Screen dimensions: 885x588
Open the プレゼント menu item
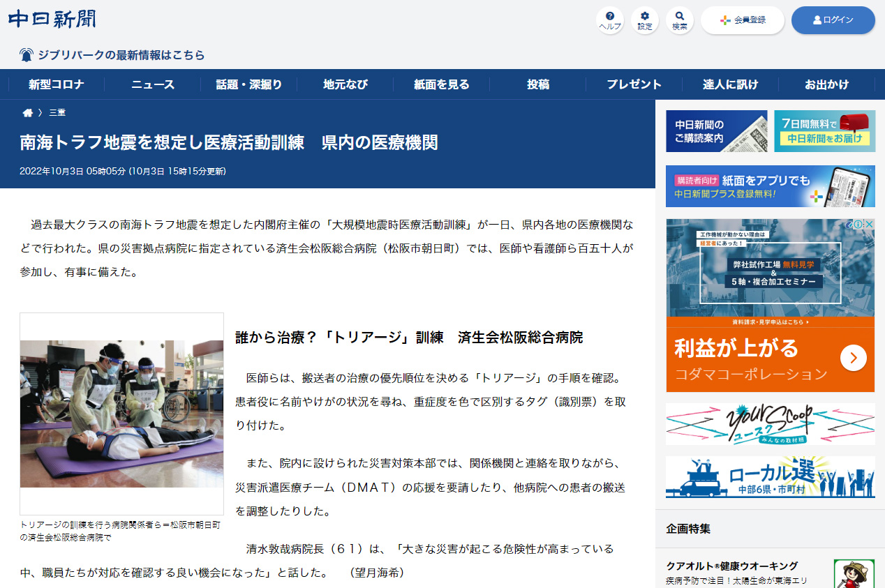click(634, 84)
